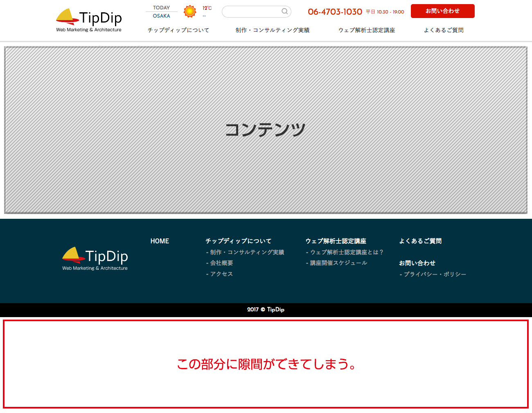Screen dimensions: 532x413
Task: Click the TipDip footer logo
Action: 95,259
